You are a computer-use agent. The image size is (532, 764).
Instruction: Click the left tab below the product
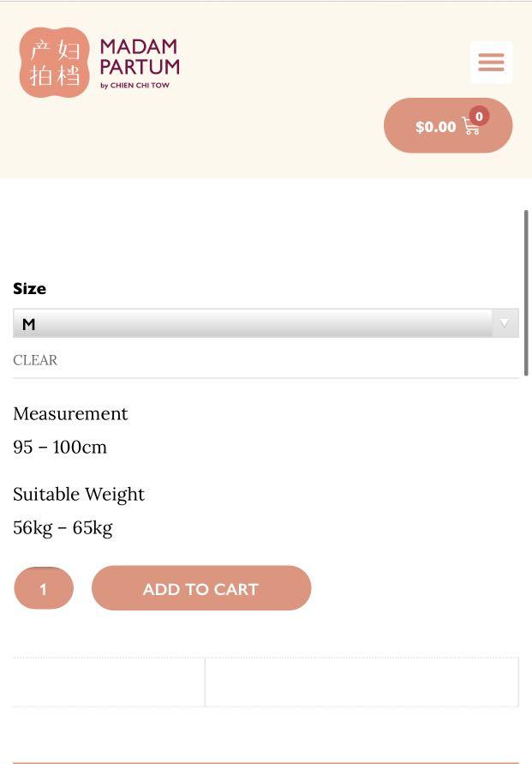click(x=107, y=683)
